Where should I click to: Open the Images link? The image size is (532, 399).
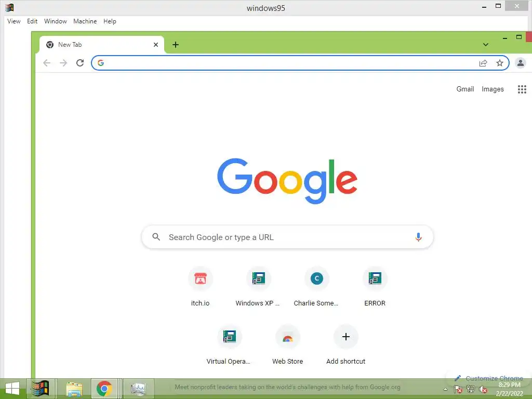[493, 89]
